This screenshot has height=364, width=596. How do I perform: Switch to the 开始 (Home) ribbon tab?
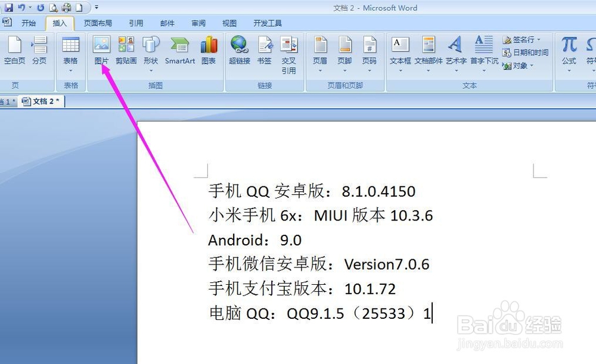tap(29, 23)
